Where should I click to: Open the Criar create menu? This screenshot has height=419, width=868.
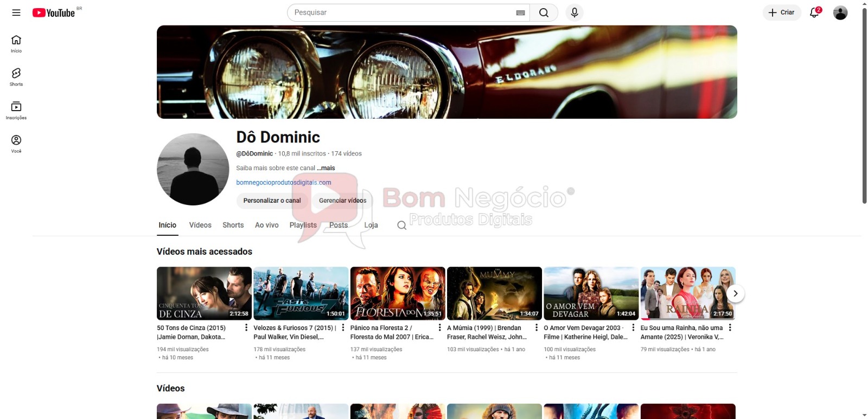click(782, 12)
